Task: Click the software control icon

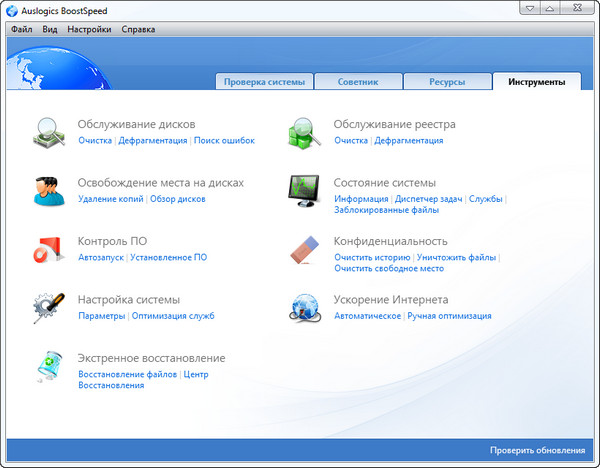Action: pyautogui.click(x=48, y=248)
